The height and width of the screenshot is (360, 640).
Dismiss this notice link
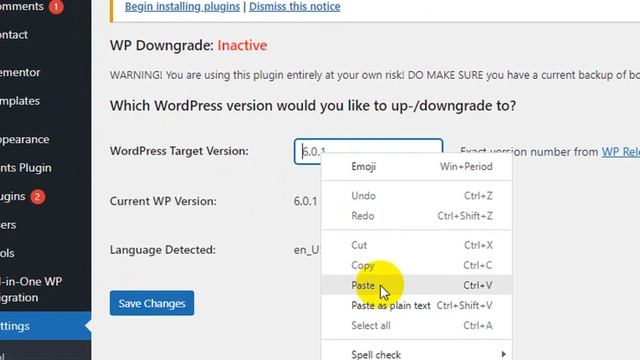click(294, 7)
